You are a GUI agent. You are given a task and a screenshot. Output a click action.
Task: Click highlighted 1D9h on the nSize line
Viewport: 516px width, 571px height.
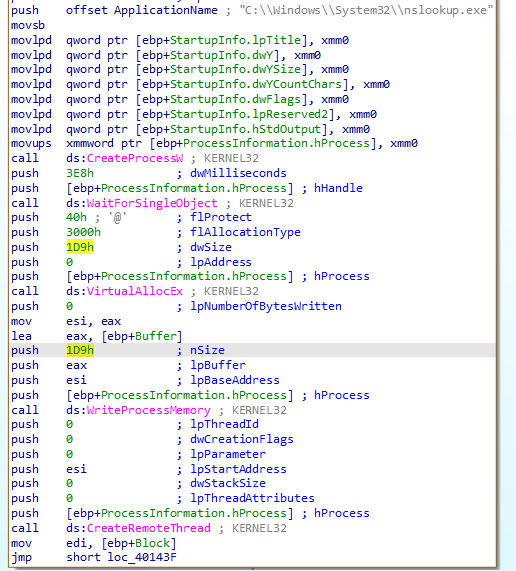tap(80, 350)
